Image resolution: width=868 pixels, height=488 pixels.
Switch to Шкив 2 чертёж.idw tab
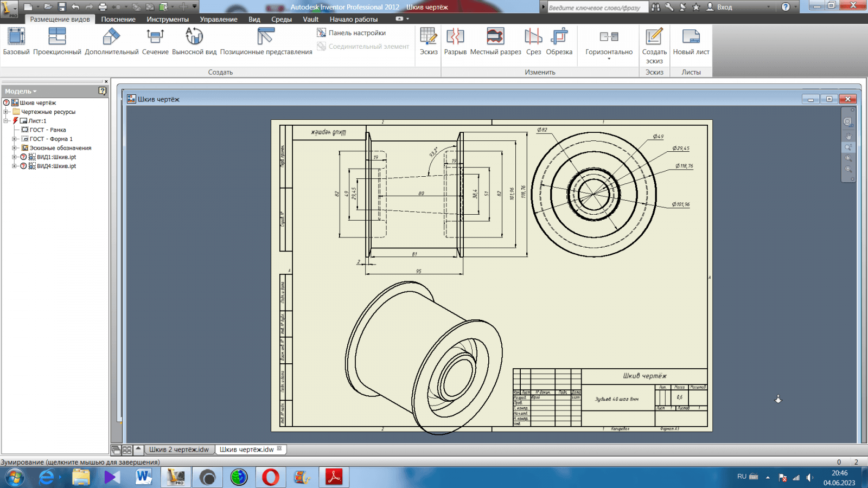pyautogui.click(x=178, y=450)
